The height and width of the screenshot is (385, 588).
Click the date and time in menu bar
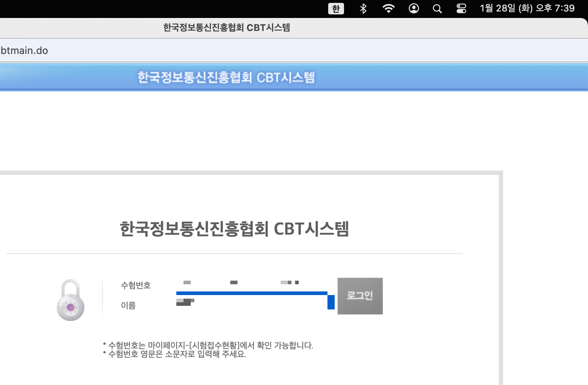coord(527,8)
